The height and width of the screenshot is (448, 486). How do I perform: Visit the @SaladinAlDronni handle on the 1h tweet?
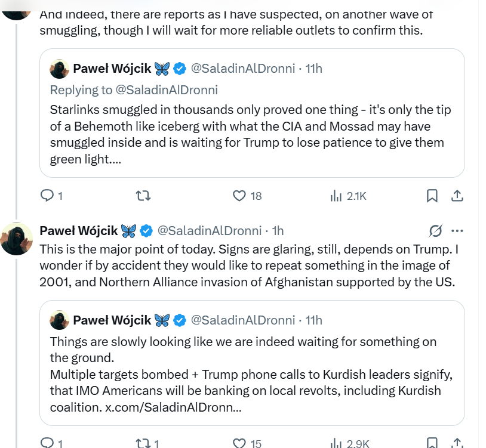pyautogui.click(x=209, y=230)
